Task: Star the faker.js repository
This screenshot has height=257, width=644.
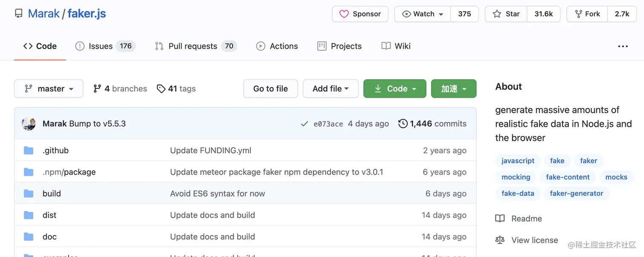Action: (506, 14)
